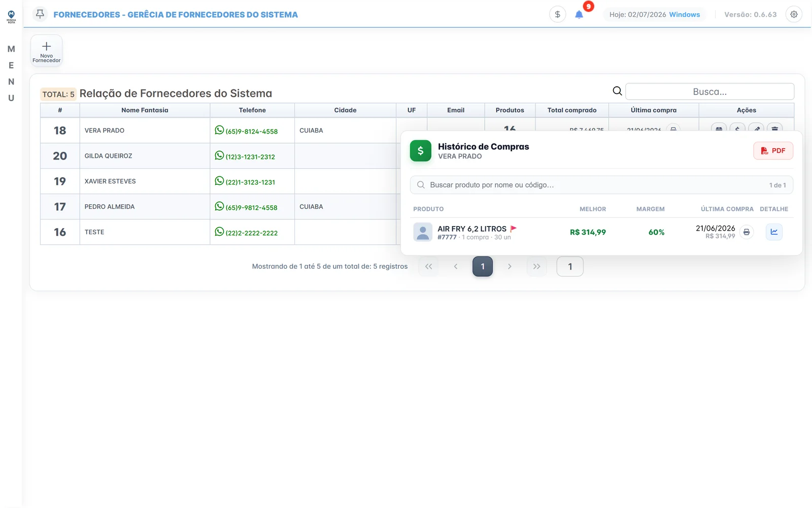Viewport: 812px width, 508px height.
Task: Open WhatsApp for (22)2-2222-2222
Action: click(x=219, y=232)
